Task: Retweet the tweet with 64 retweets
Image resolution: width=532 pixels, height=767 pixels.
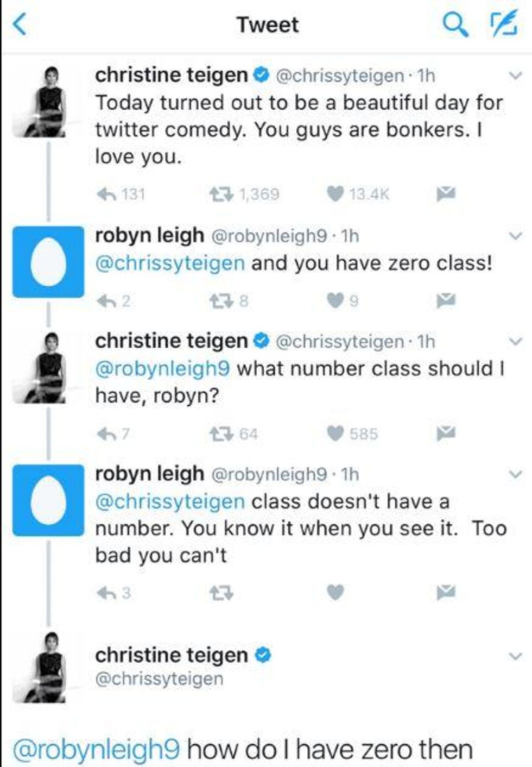Action: [221, 433]
